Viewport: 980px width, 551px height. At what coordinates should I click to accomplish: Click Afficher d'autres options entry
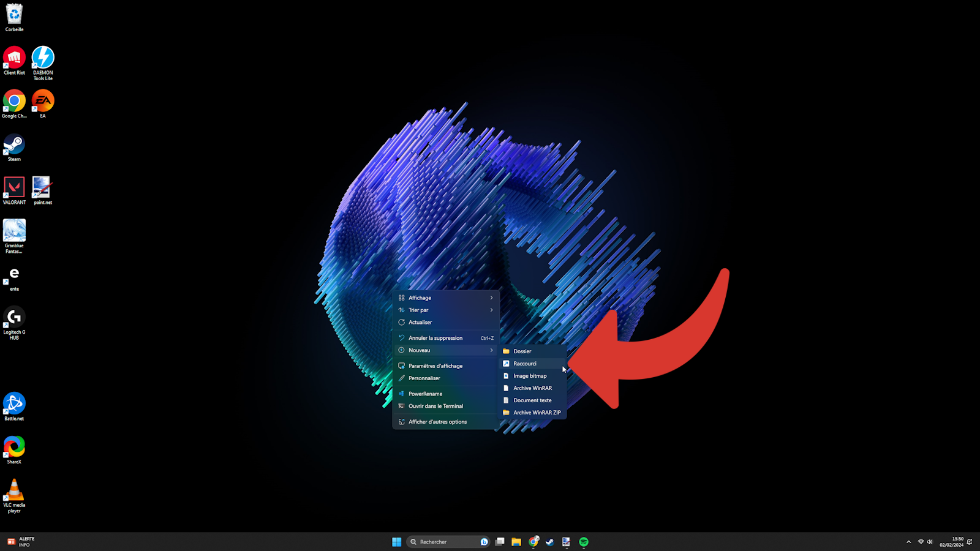[437, 422]
